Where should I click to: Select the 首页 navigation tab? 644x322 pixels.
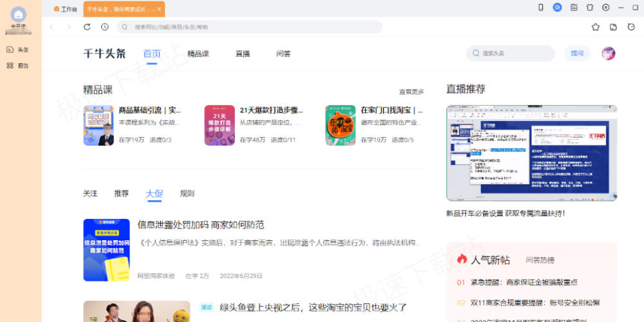152,54
